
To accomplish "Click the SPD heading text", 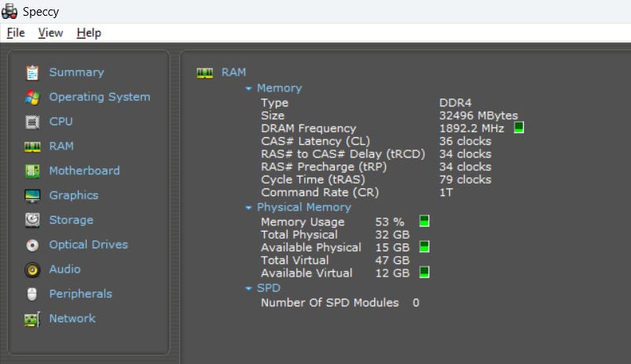I will pyautogui.click(x=269, y=288).
